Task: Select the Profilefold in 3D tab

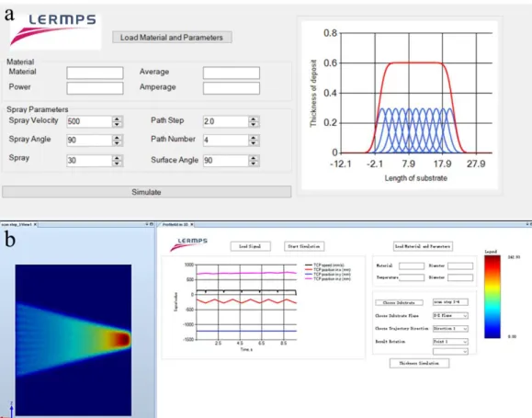Action: (x=175, y=224)
